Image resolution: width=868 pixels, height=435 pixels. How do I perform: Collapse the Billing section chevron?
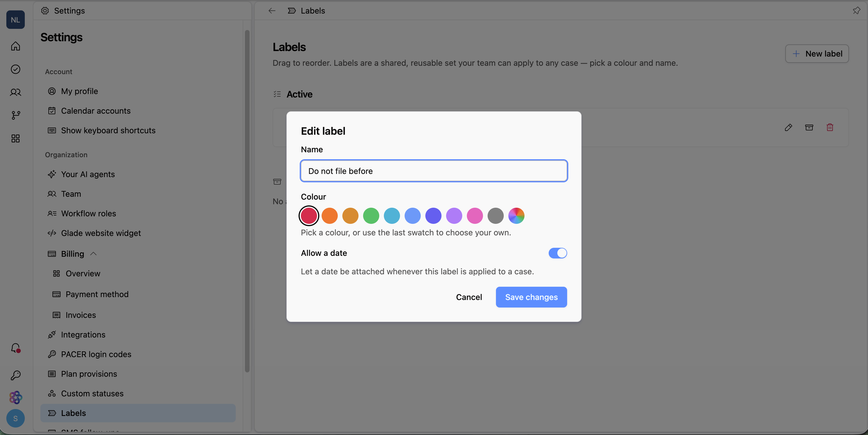pos(94,254)
